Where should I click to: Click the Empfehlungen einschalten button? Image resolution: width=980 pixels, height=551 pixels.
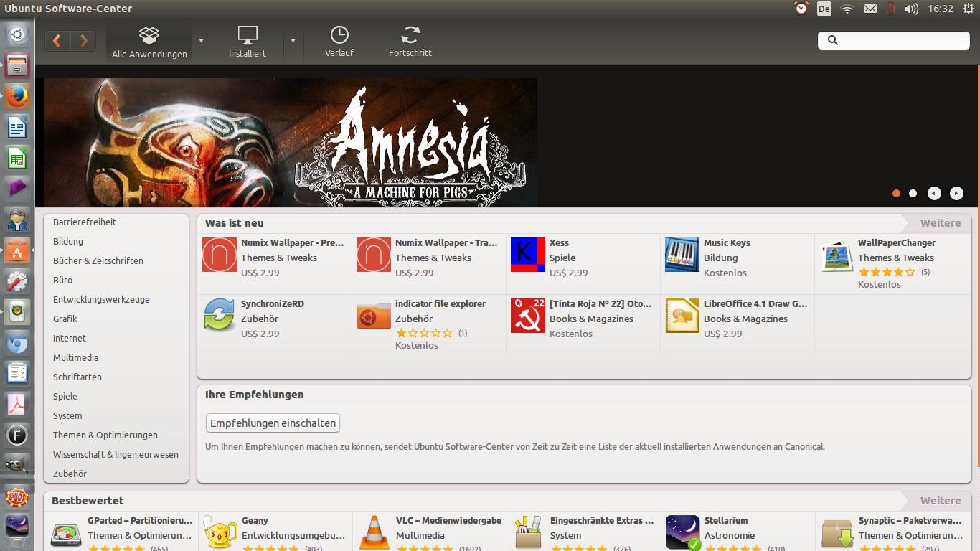tap(273, 423)
